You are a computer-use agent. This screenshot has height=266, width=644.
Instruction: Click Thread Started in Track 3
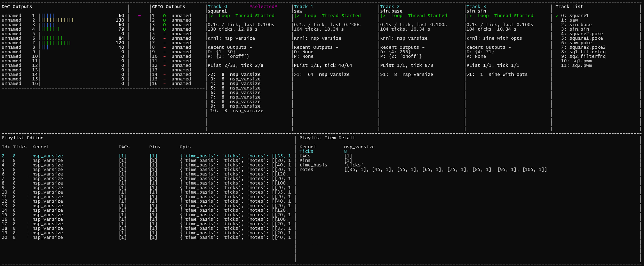click(514, 16)
